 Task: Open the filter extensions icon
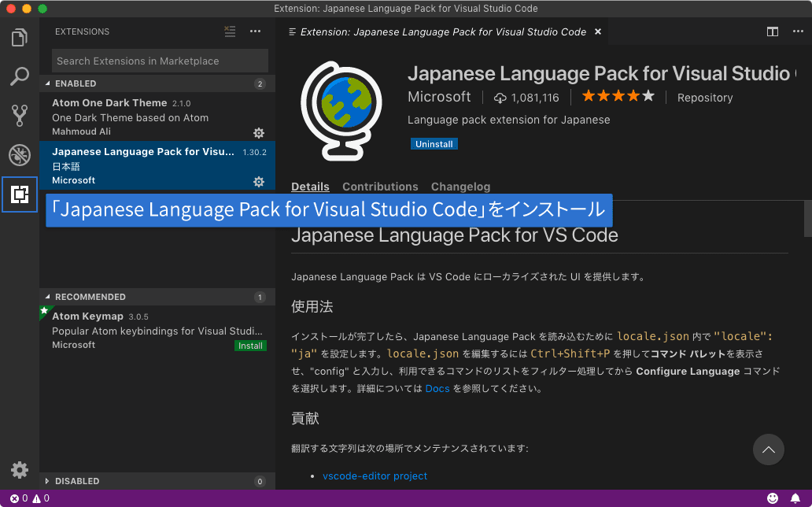click(230, 31)
